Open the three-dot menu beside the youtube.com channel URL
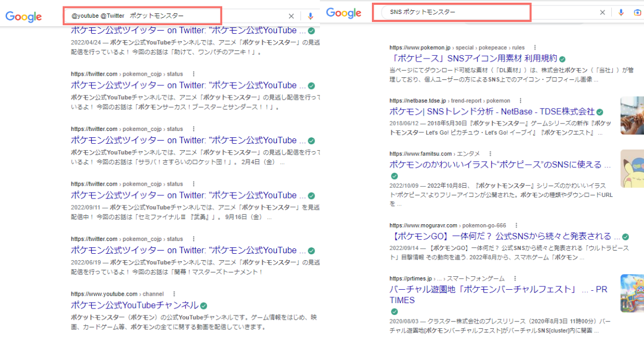This screenshot has height=338, width=644. (x=174, y=294)
